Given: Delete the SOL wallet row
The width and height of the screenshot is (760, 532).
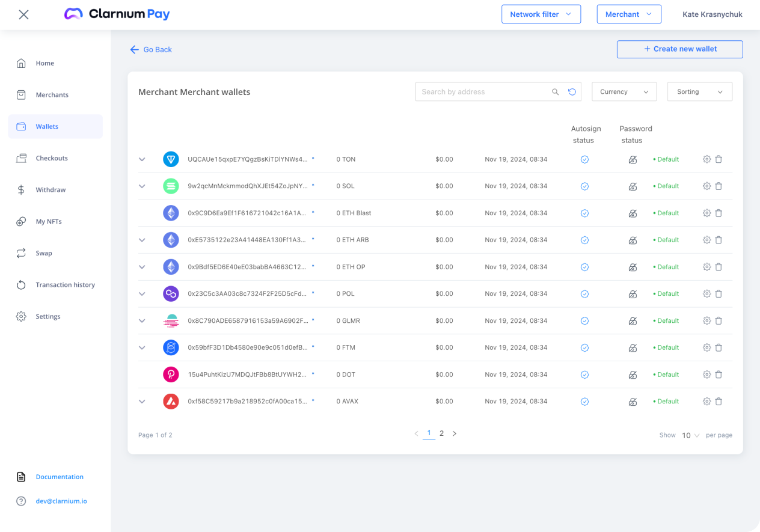Looking at the screenshot, I should coord(719,186).
